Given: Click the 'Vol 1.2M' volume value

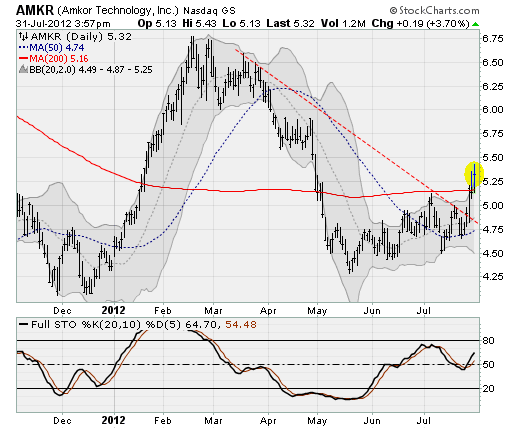Looking at the screenshot, I should [x=343, y=24].
